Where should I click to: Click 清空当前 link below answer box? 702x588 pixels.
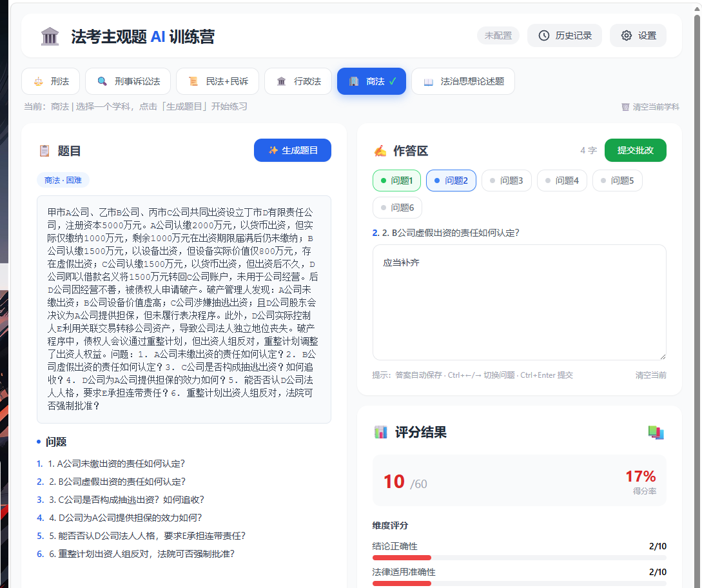pos(650,375)
